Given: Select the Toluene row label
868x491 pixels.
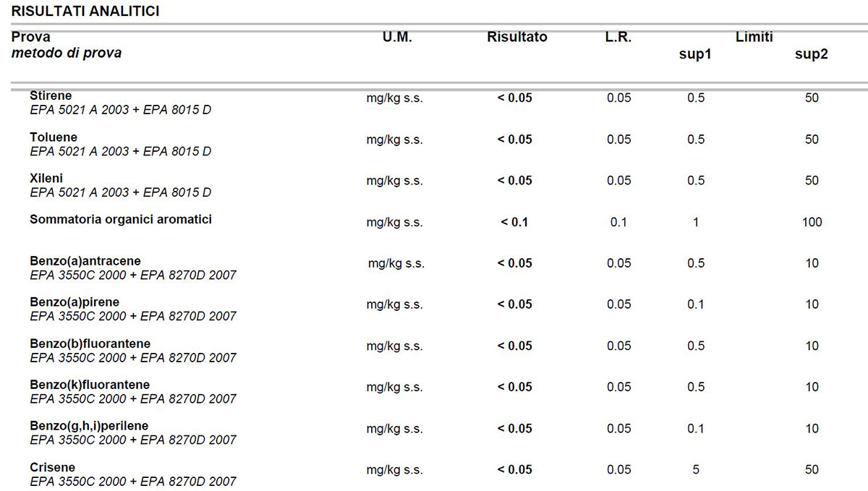Looking at the screenshot, I should 54,137.
